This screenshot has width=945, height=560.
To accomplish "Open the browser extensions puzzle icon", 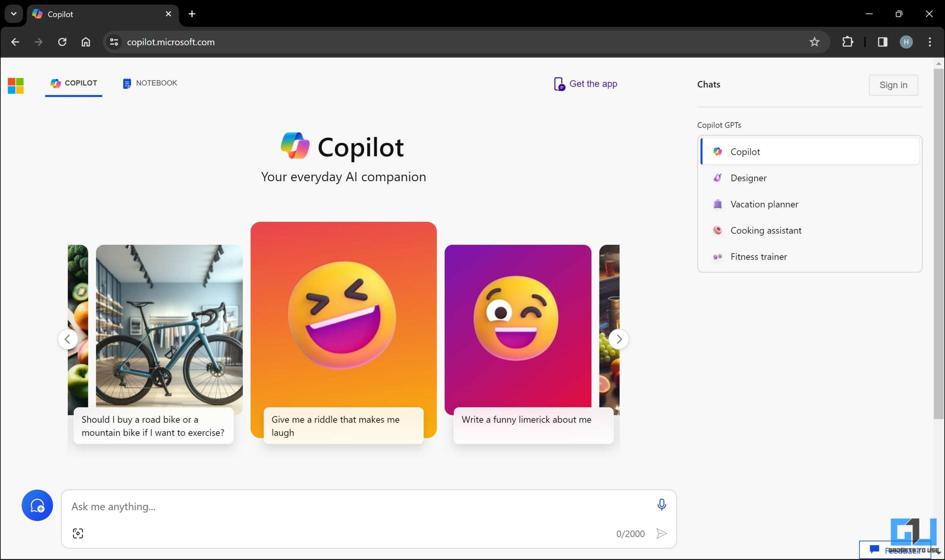I will coord(847,42).
